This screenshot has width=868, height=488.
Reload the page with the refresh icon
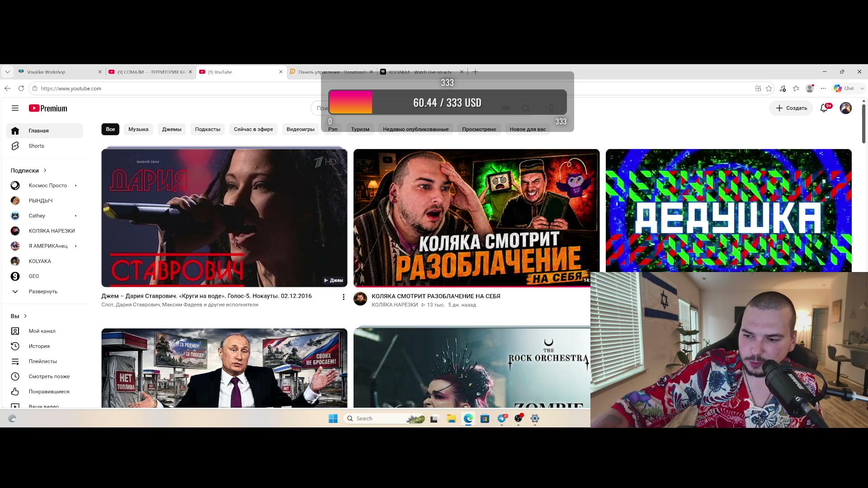pos(21,89)
